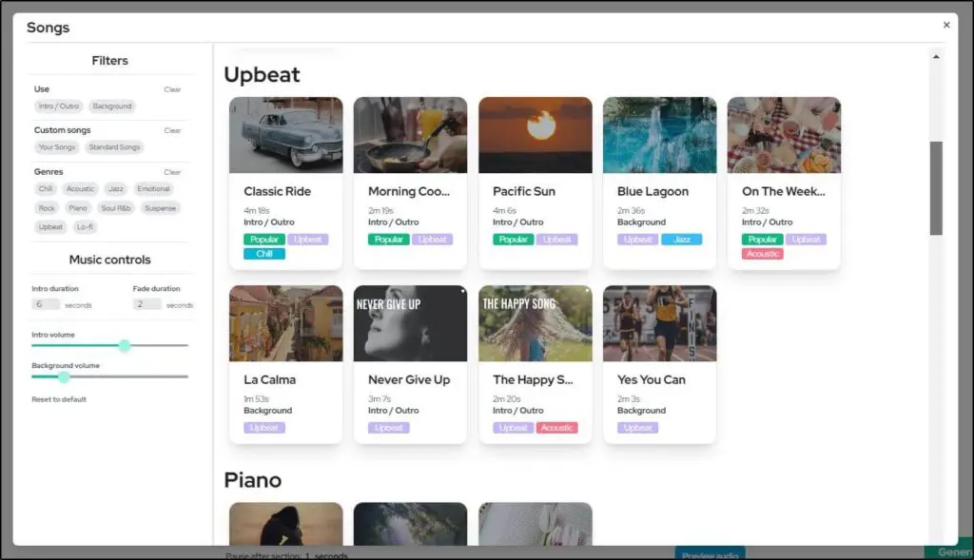Clear the Genres filters
The width and height of the screenshot is (974, 560).
pos(172,171)
